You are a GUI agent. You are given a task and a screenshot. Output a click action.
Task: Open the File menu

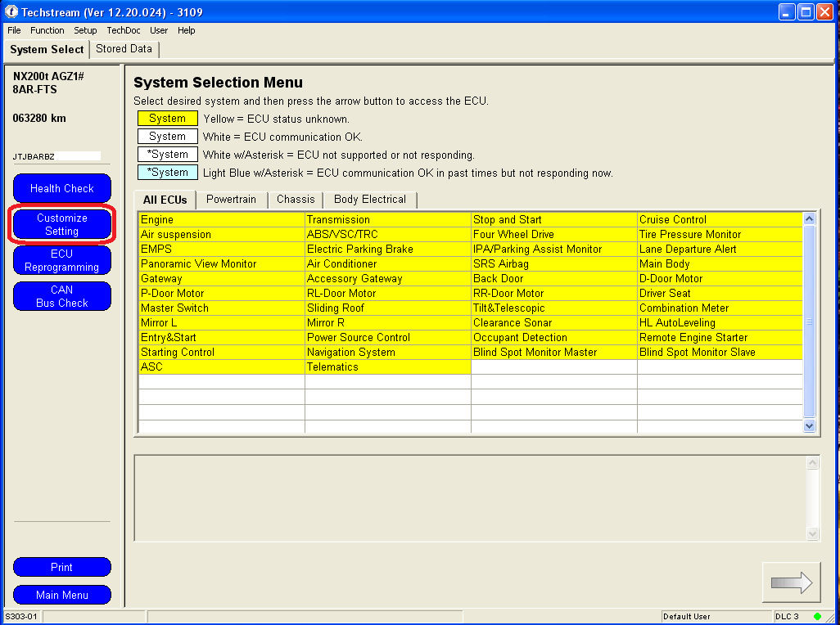(14, 30)
